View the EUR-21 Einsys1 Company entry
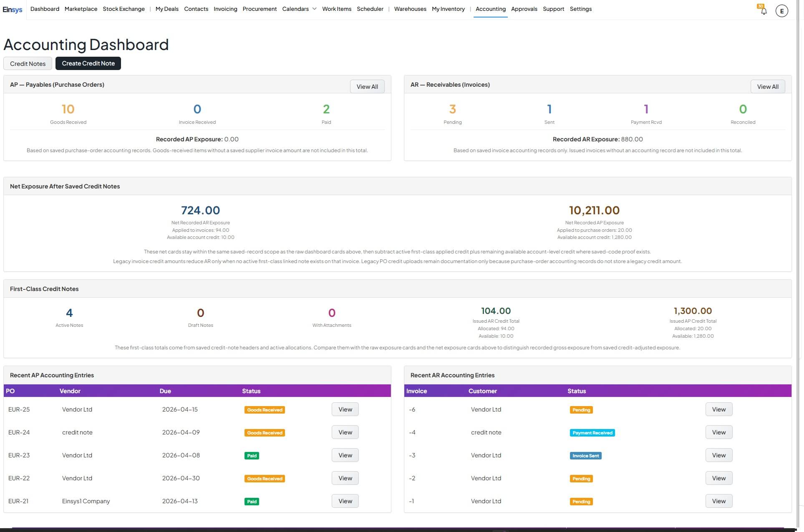 pos(345,501)
